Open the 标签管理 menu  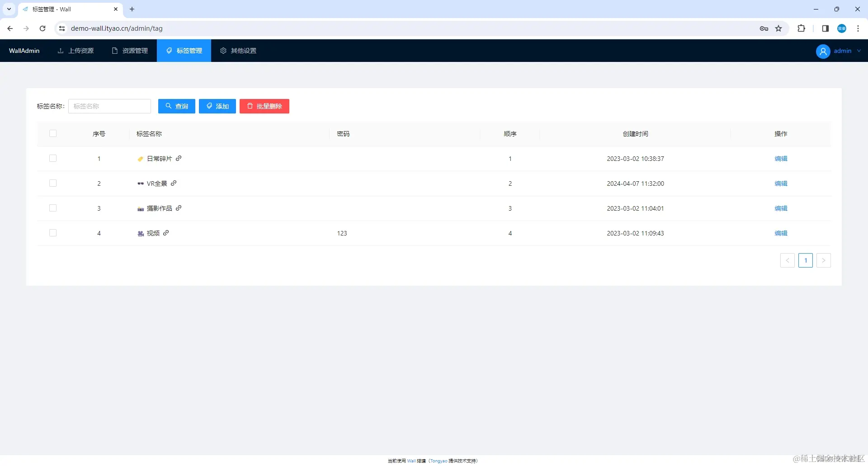184,51
